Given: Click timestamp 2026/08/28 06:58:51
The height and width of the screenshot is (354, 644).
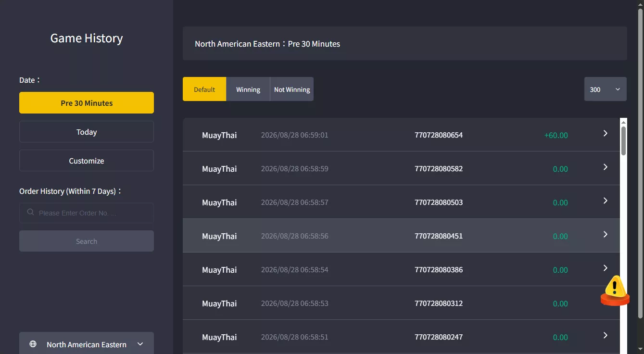Looking at the screenshot, I should 294,337.
